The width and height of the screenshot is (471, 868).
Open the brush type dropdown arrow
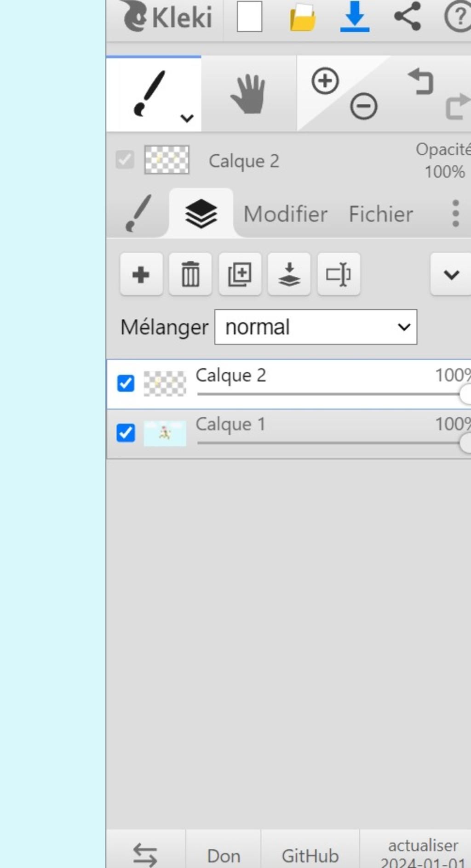pos(187,118)
